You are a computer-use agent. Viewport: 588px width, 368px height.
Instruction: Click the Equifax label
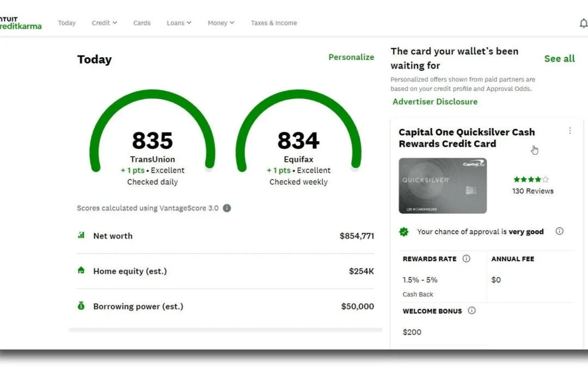pyautogui.click(x=298, y=159)
